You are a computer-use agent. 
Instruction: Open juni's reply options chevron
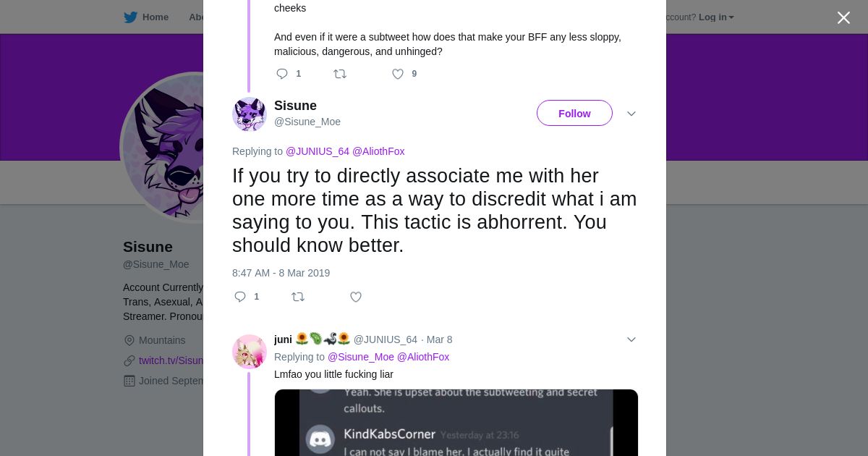[x=631, y=339]
